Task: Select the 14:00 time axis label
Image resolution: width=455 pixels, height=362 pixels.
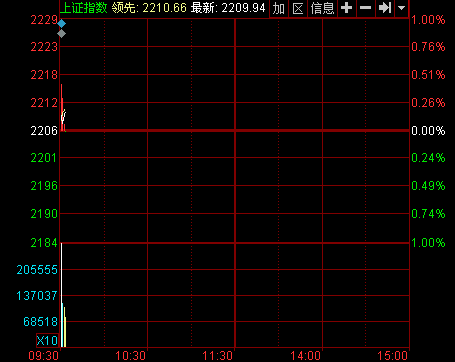Action: (x=305, y=356)
